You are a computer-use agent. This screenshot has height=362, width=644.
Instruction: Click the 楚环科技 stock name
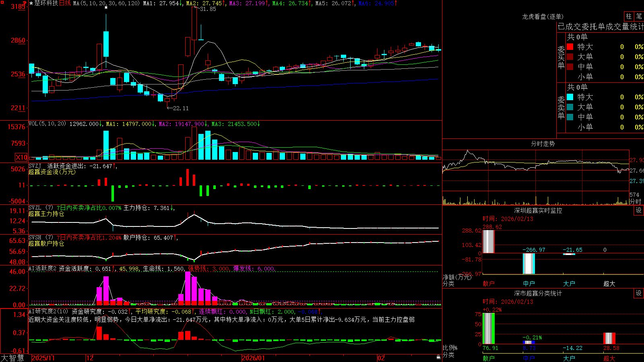click(46, 3)
